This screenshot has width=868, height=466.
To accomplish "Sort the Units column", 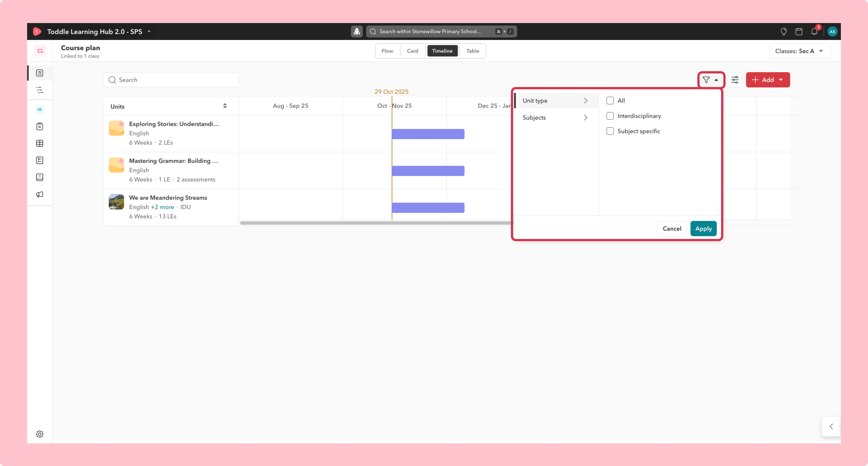I will pos(225,106).
